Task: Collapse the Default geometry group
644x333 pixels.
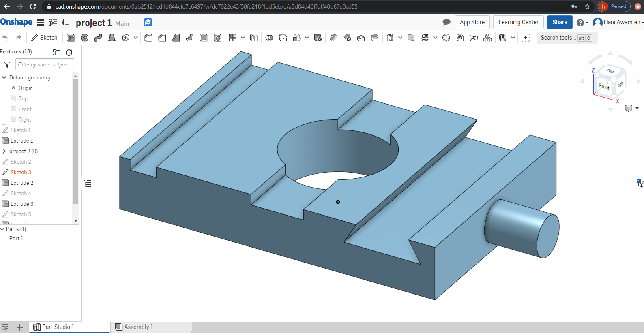Action: tap(4, 77)
